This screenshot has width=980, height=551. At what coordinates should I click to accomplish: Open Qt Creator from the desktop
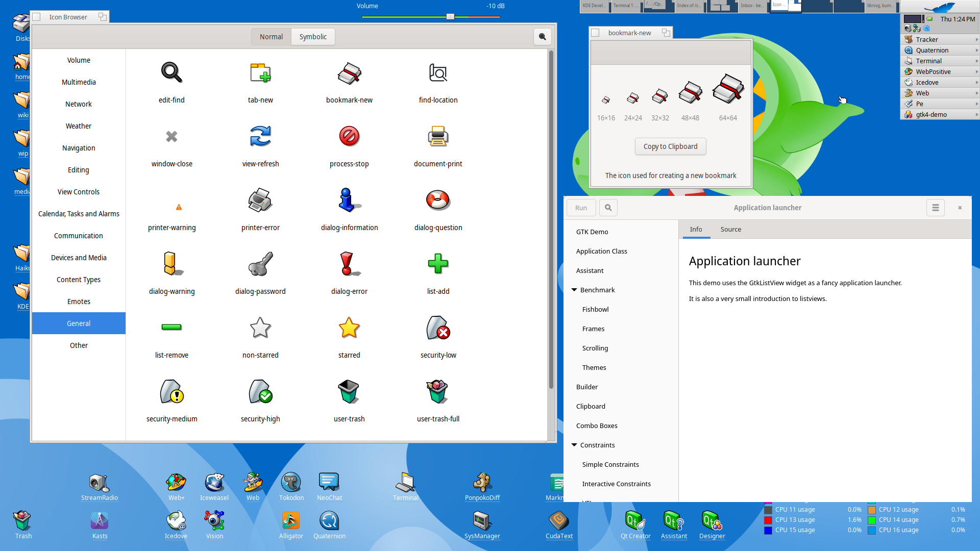(635, 521)
